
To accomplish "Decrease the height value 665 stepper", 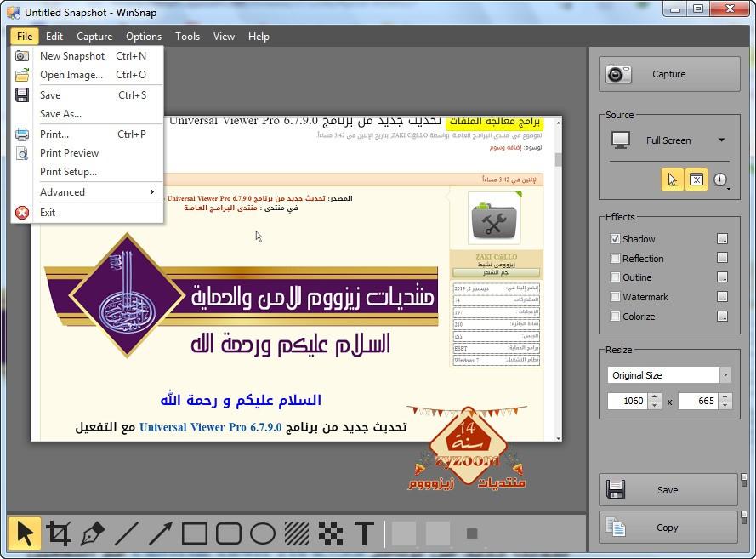I will pos(725,405).
